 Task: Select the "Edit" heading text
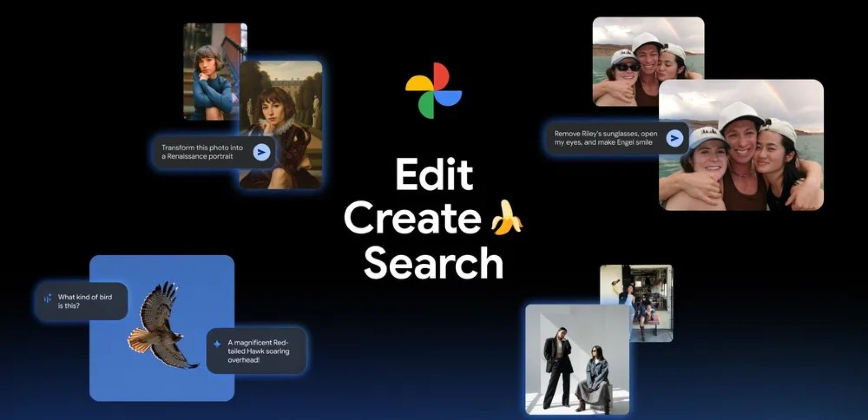(434, 175)
